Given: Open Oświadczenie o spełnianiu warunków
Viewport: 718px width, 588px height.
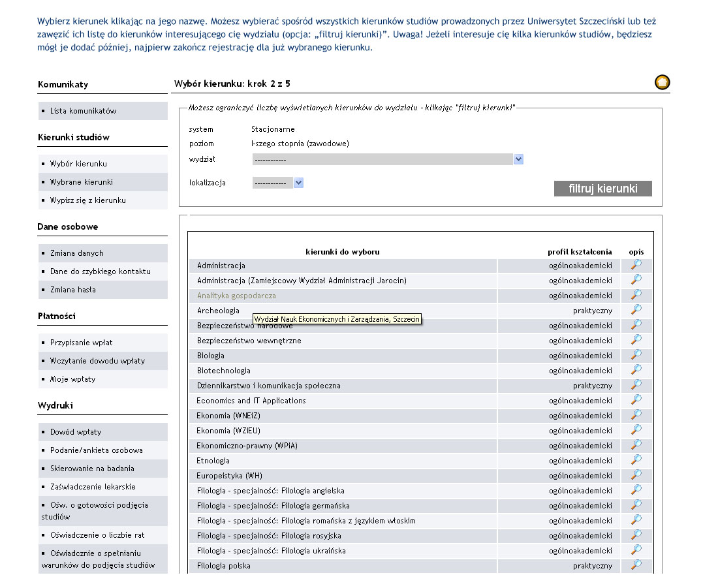Looking at the screenshot, I should (98, 559).
